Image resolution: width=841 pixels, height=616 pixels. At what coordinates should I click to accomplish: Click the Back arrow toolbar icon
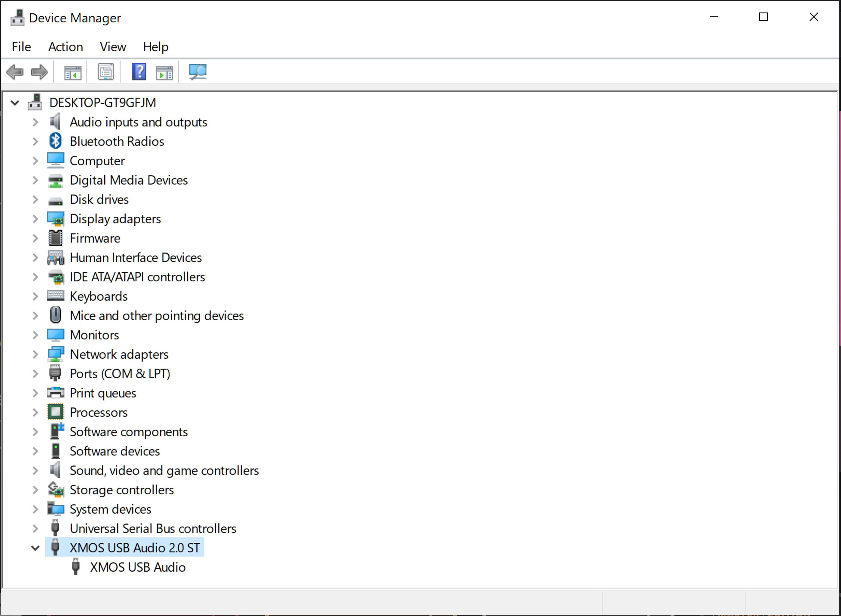click(x=15, y=72)
